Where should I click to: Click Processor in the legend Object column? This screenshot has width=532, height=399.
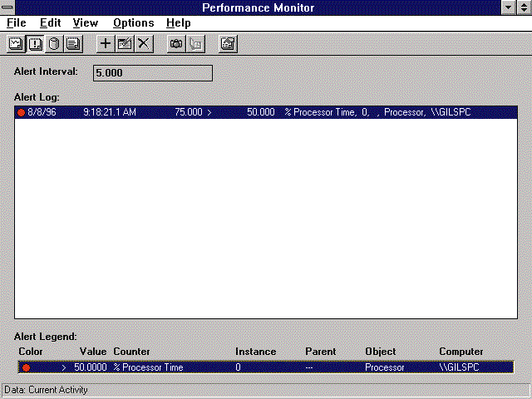385,367
